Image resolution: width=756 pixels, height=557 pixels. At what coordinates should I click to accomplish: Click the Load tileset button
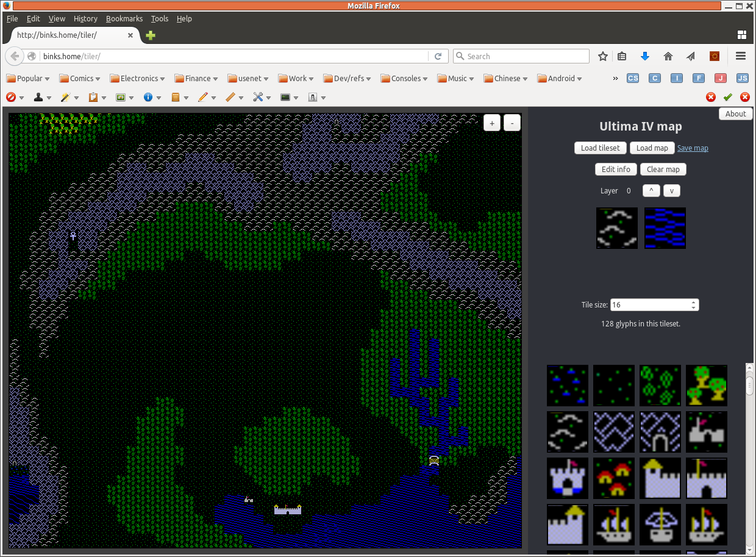(601, 148)
